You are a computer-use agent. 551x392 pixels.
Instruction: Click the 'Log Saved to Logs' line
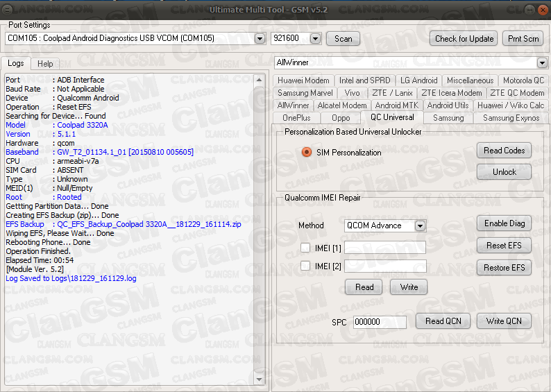(x=71, y=278)
